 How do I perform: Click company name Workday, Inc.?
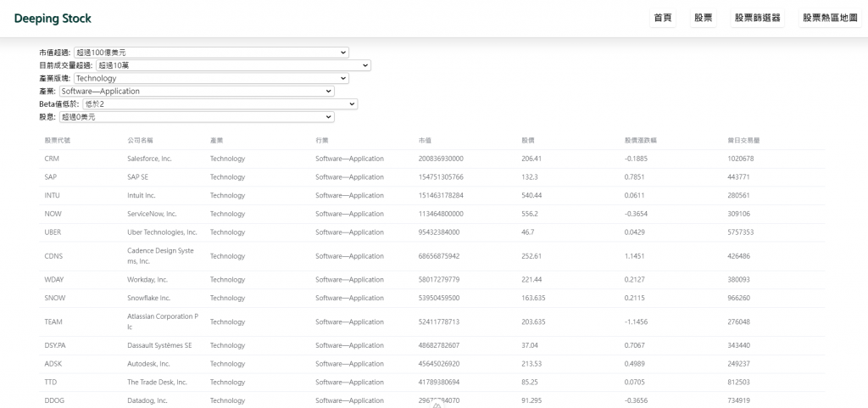[147, 280]
